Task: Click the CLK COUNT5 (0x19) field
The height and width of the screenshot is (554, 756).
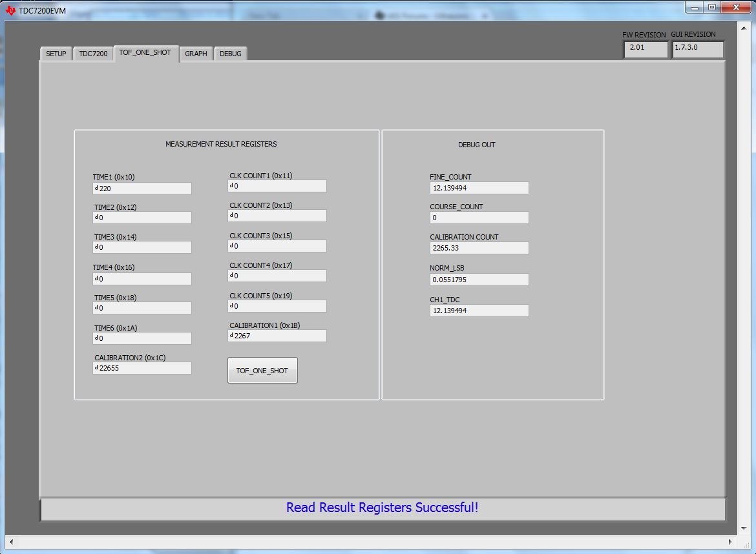Action: 277,306
